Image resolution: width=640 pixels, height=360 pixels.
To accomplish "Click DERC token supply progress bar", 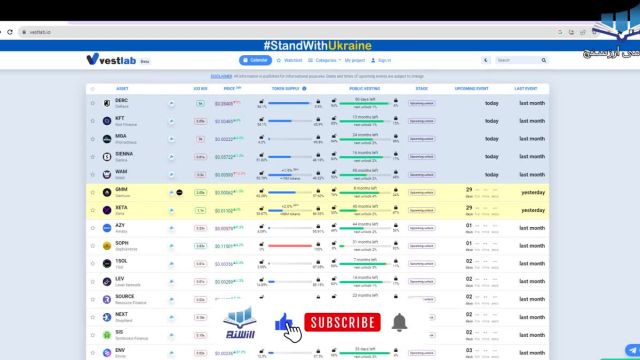I will (290, 103).
